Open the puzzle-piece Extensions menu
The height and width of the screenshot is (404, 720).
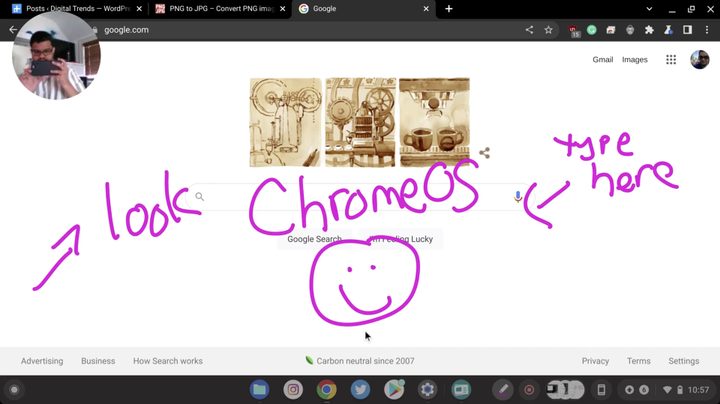point(649,30)
